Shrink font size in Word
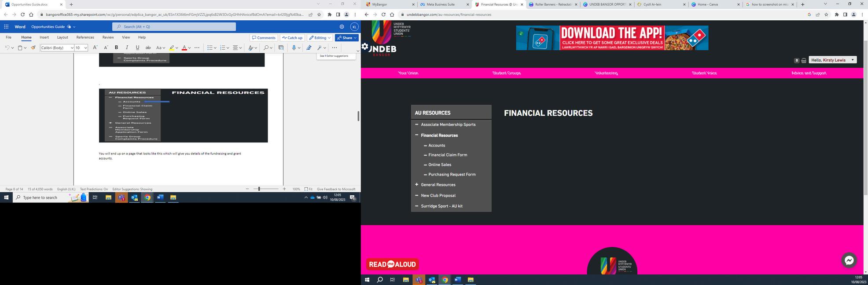868x285 pixels. 106,47
